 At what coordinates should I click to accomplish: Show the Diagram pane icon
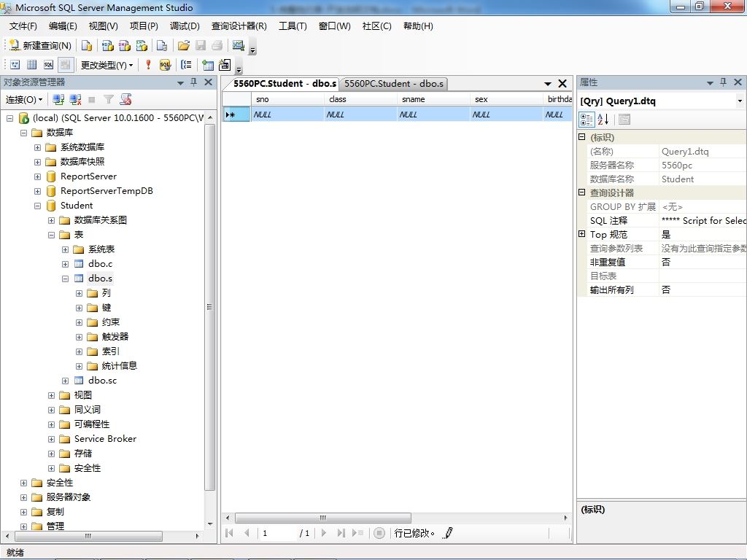point(15,65)
